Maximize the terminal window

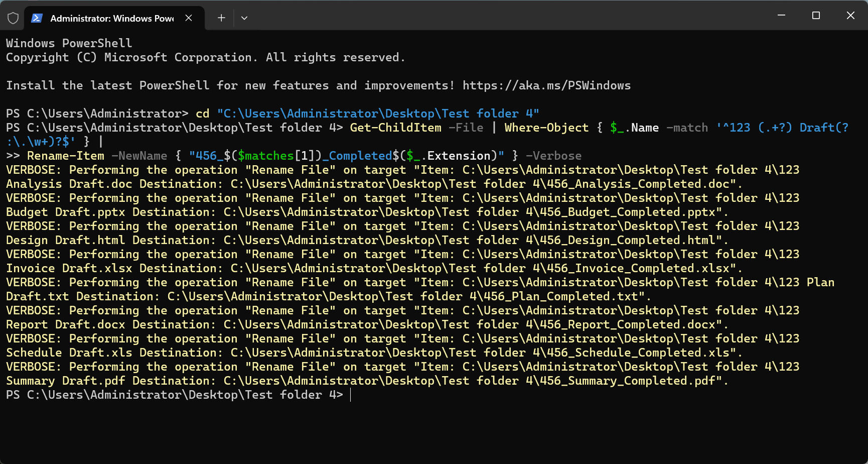[816, 16]
